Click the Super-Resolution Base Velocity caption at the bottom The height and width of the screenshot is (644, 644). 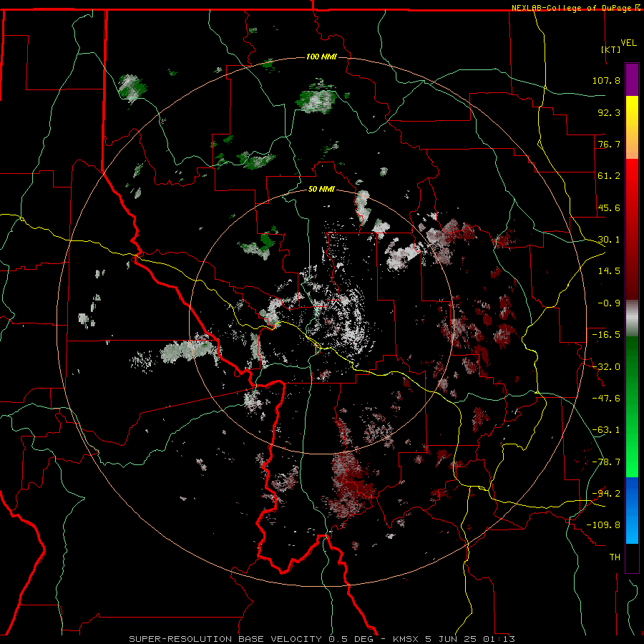point(322,639)
